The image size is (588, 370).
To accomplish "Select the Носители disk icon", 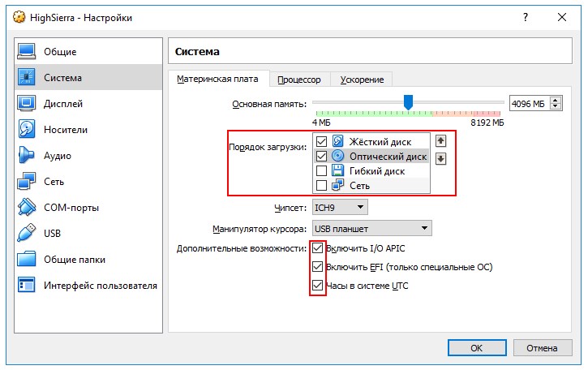I will click(27, 130).
